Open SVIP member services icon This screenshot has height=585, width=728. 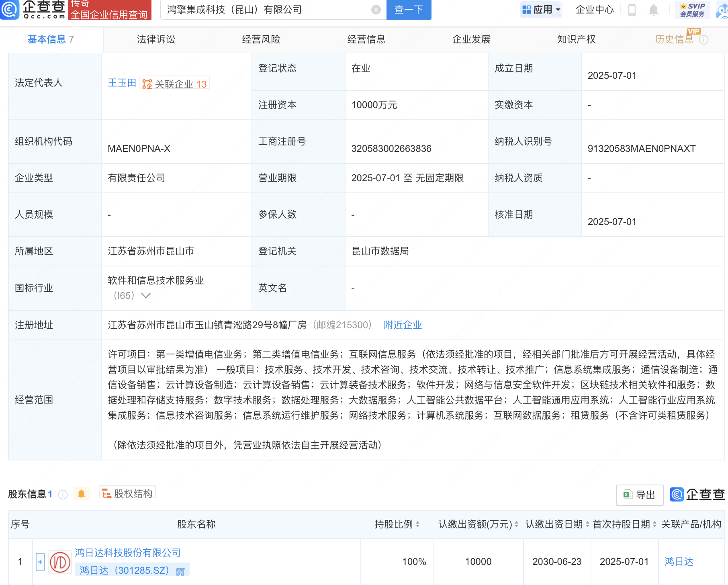point(692,10)
